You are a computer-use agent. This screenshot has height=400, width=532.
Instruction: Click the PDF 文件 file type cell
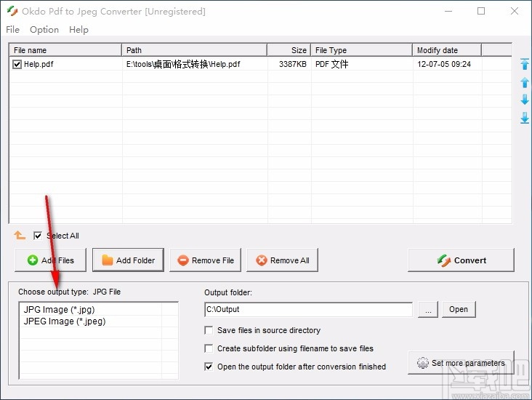[x=331, y=64]
